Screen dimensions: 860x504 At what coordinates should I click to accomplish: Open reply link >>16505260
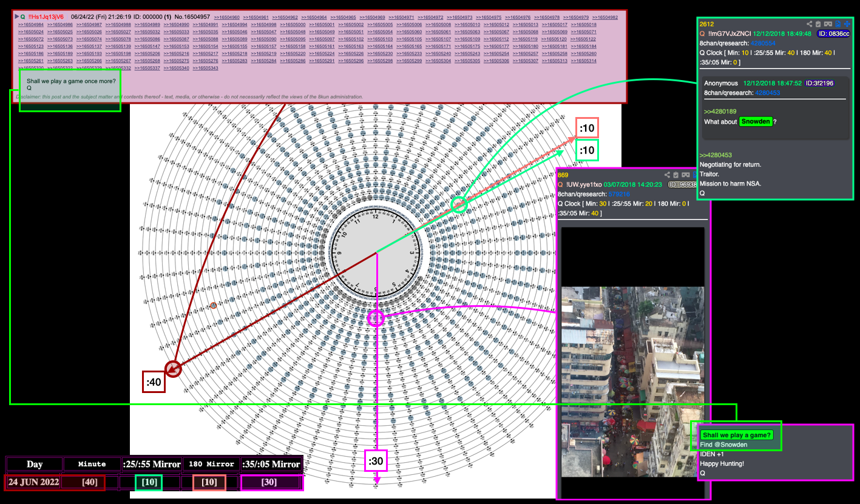pyautogui.click(x=583, y=54)
